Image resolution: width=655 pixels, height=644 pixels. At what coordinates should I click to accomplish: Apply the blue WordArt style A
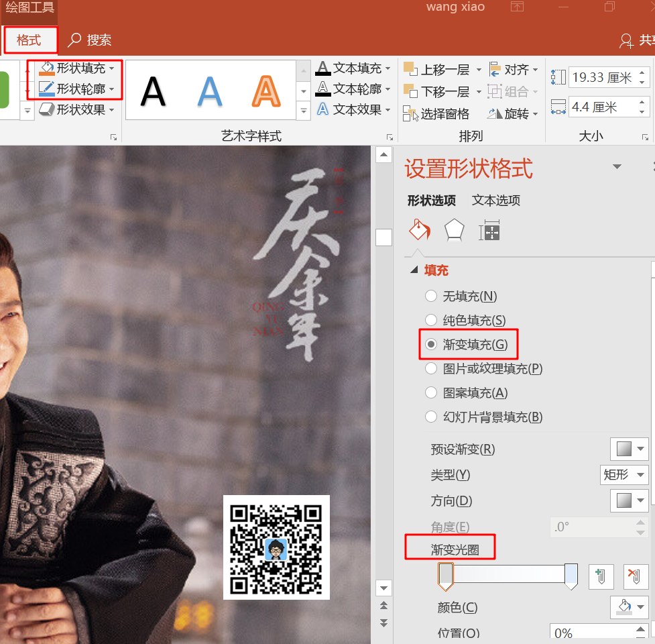tap(210, 91)
